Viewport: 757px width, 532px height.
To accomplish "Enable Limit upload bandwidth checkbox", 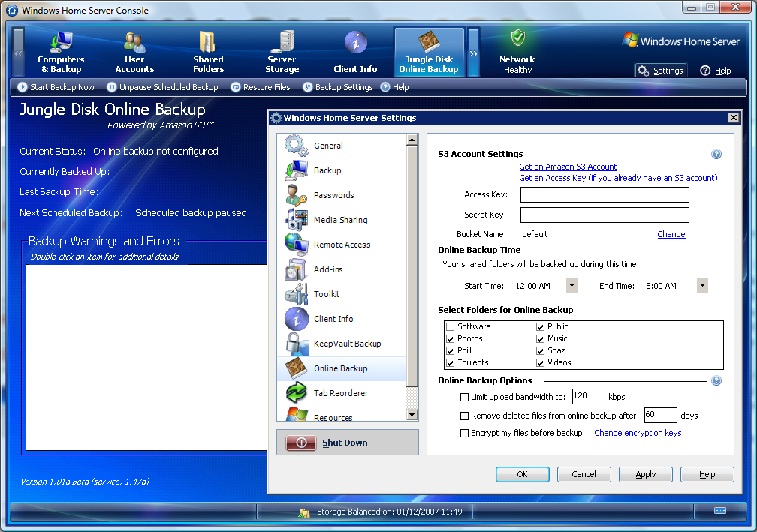I will [x=464, y=398].
